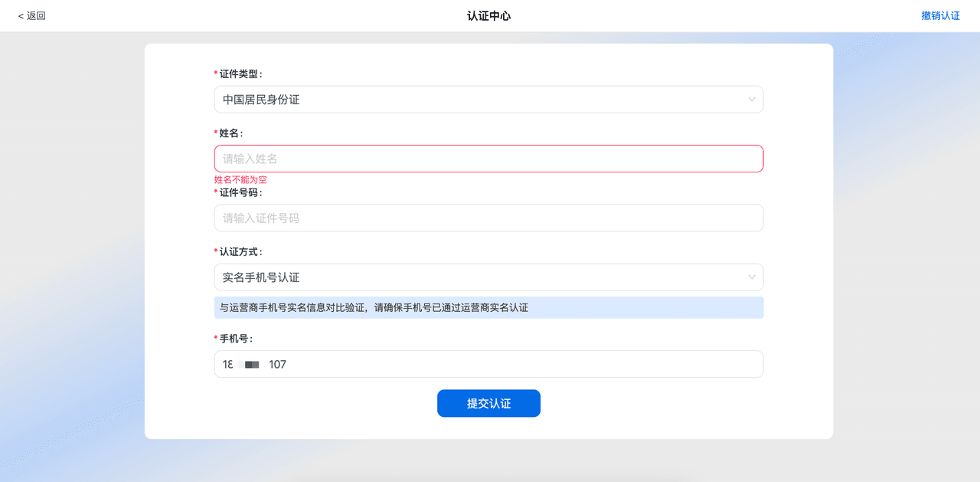The height and width of the screenshot is (482, 980).
Task: Click 撤销认证 to revoke certification
Action: click(x=940, y=15)
